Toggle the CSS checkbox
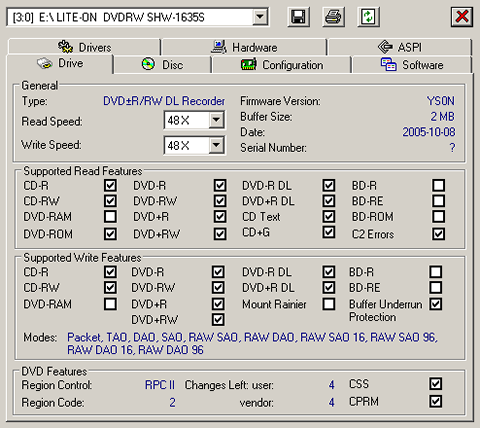 [436, 384]
